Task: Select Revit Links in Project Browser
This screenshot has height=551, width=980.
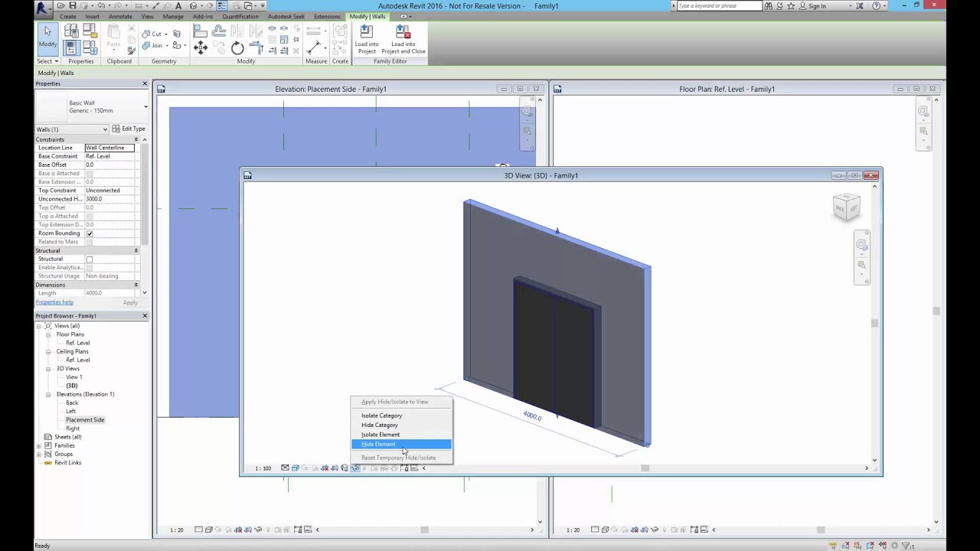Action: [x=67, y=463]
